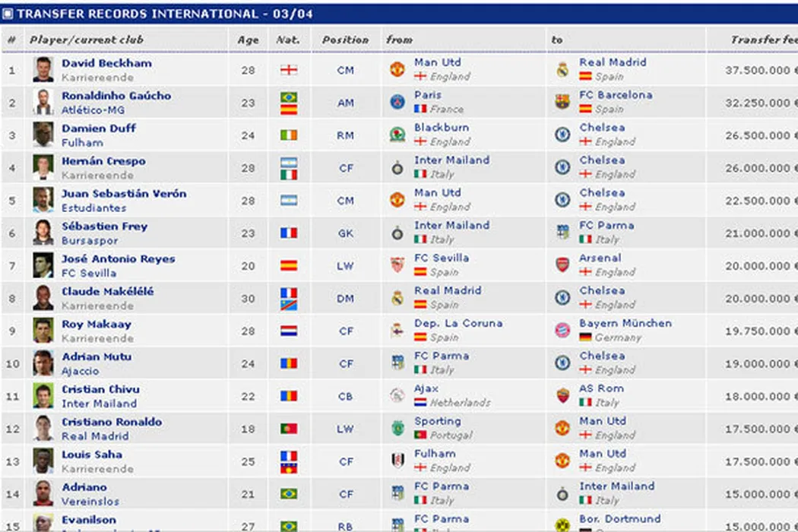Click David Beckham's player photo
The height and width of the screenshot is (532, 798).
pos(43,70)
